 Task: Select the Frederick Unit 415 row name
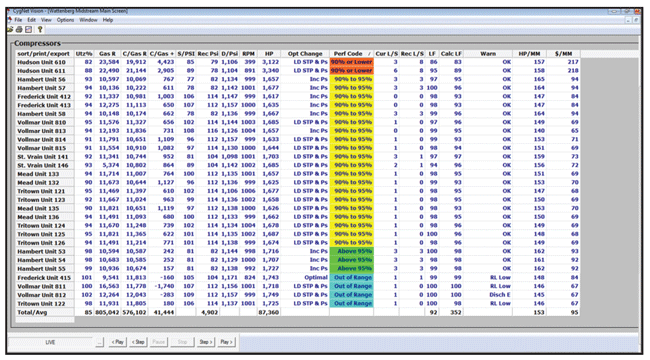(x=44, y=277)
